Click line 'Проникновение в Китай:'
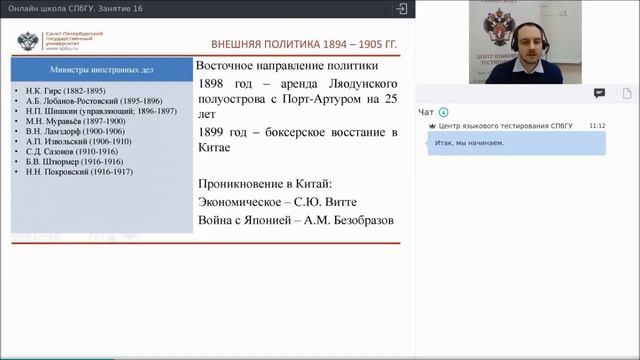Viewport: 640px width, 360px height. [x=265, y=184]
